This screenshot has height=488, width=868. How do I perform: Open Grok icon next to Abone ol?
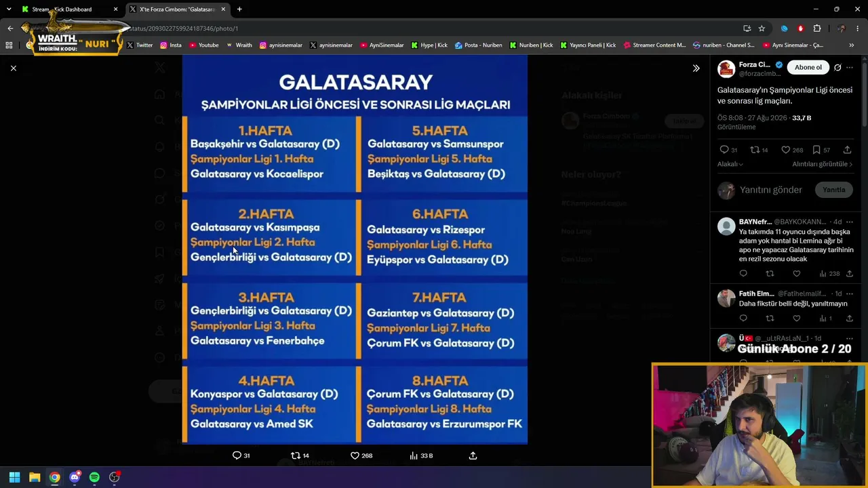[837, 68]
